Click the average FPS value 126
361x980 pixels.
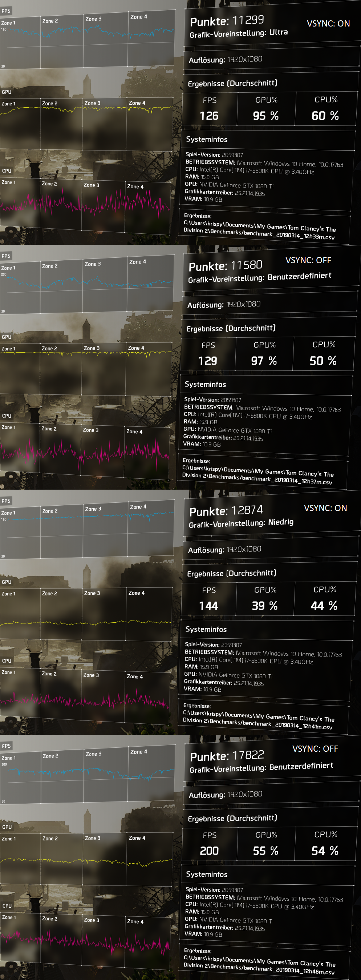[209, 116]
